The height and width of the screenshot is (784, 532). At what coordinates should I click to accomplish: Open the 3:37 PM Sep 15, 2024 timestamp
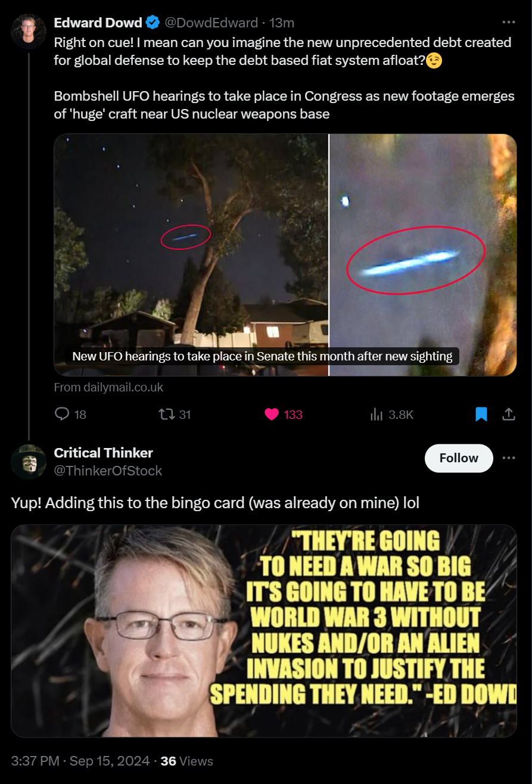[x=82, y=761]
